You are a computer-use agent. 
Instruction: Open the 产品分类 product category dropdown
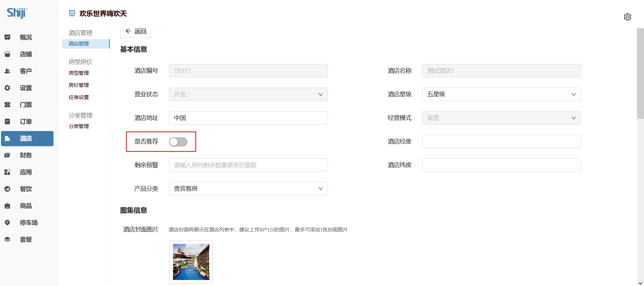click(248, 189)
